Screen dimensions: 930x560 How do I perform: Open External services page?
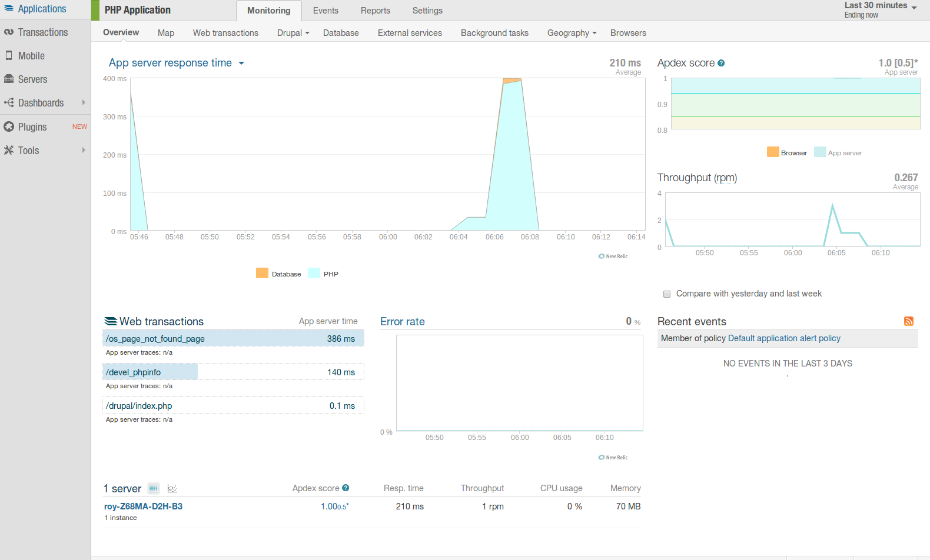tap(410, 33)
